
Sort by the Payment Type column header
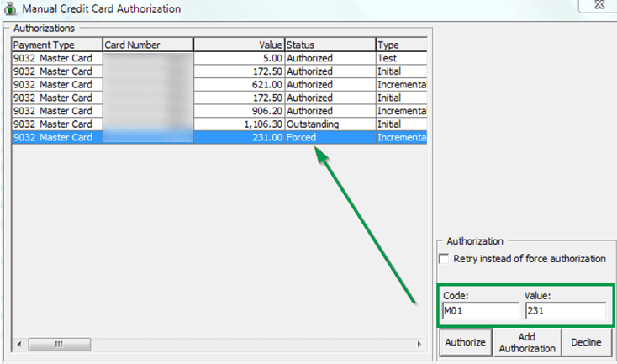(x=57, y=45)
